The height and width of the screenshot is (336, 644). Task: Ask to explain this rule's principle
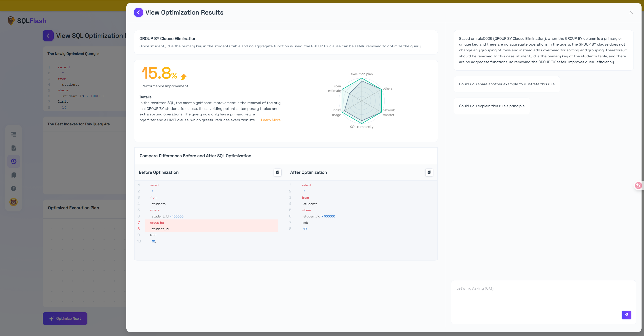point(491,106)
